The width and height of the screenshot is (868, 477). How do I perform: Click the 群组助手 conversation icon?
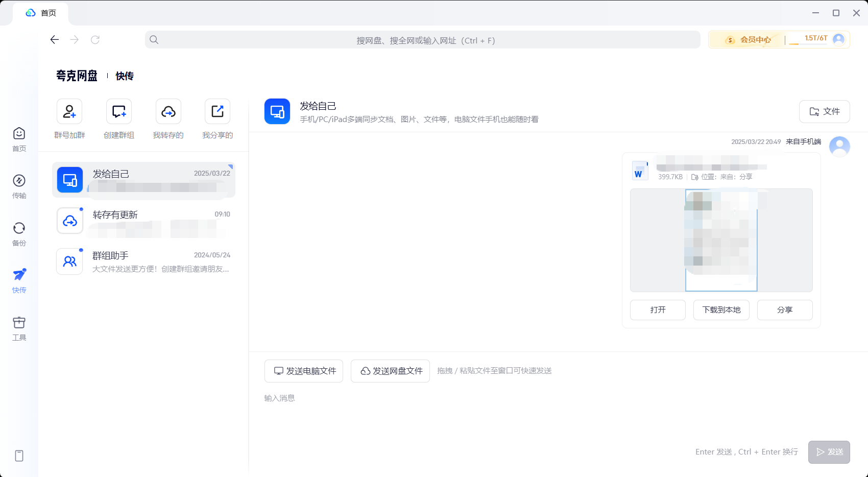coord(69,261)
